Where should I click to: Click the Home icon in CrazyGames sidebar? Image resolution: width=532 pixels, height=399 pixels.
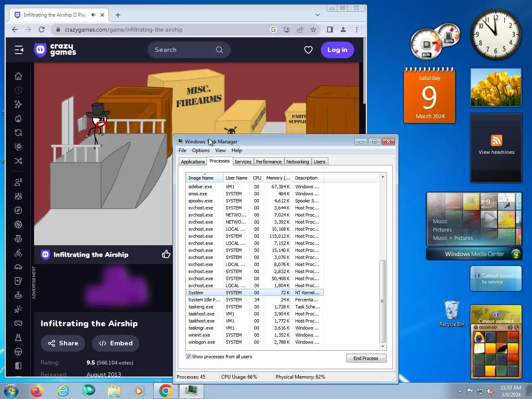(18, 76)
